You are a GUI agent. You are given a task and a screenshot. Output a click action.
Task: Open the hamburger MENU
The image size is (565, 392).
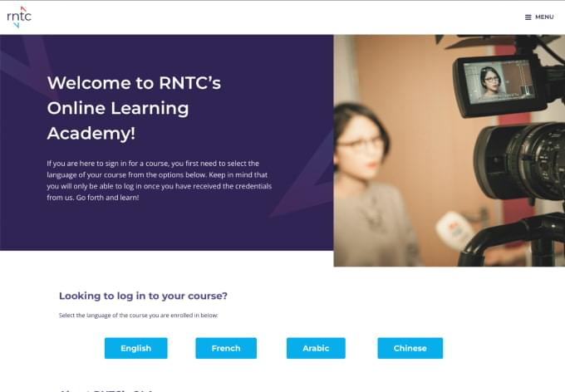pyautogui.click(x=539, y=17)
